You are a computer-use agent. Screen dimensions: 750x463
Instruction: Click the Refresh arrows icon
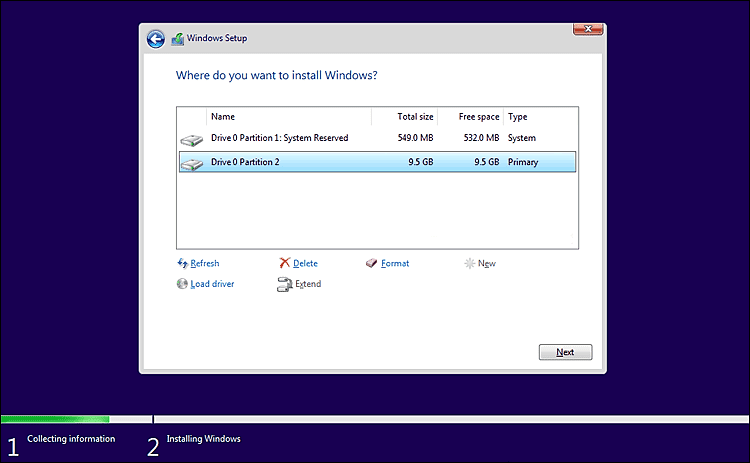click(182, 263)
